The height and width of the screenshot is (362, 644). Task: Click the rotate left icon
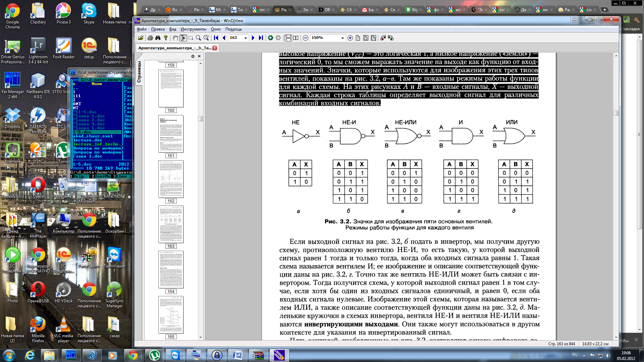383,38
